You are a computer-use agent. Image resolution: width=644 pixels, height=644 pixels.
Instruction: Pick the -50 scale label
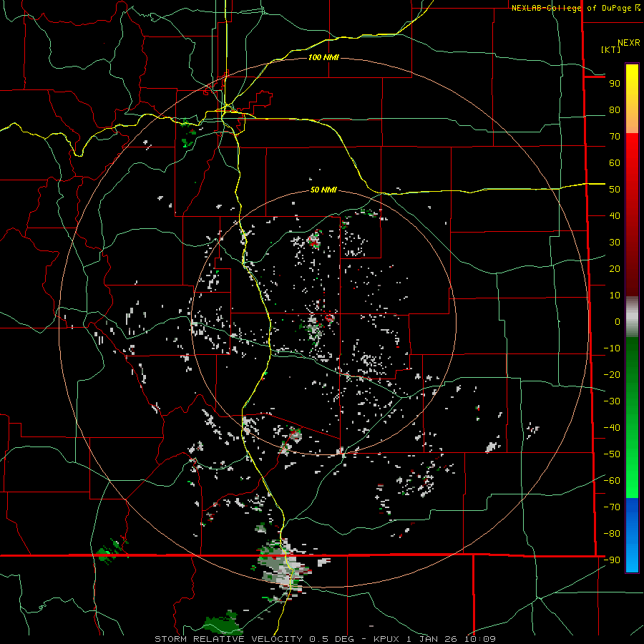point(612,454)
